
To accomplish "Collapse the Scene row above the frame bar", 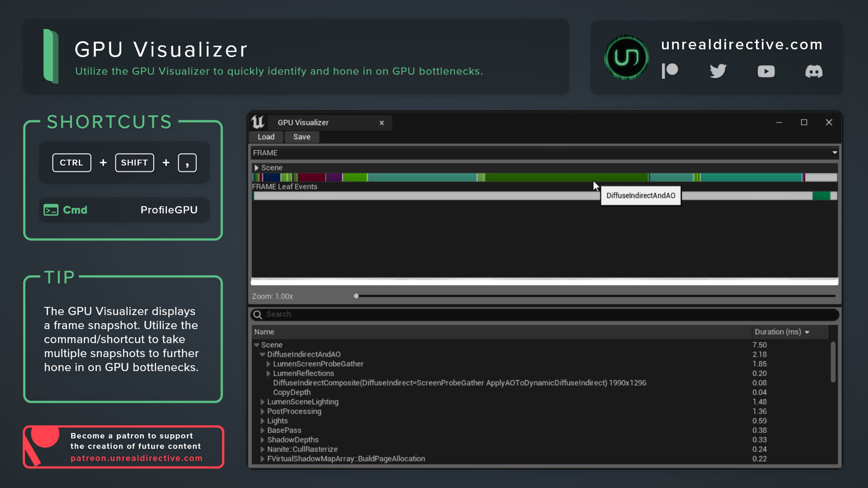I will coord(256,167).
